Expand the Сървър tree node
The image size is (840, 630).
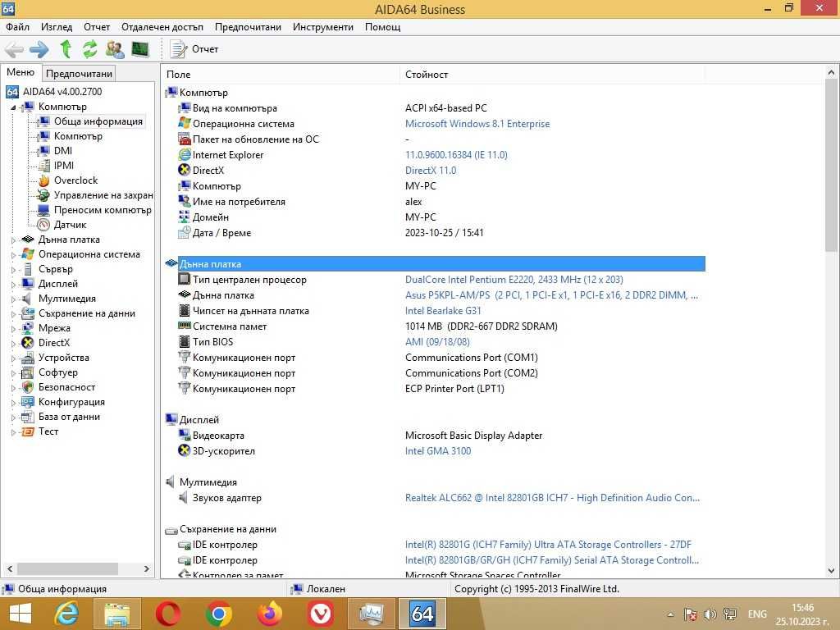[13, 269]
